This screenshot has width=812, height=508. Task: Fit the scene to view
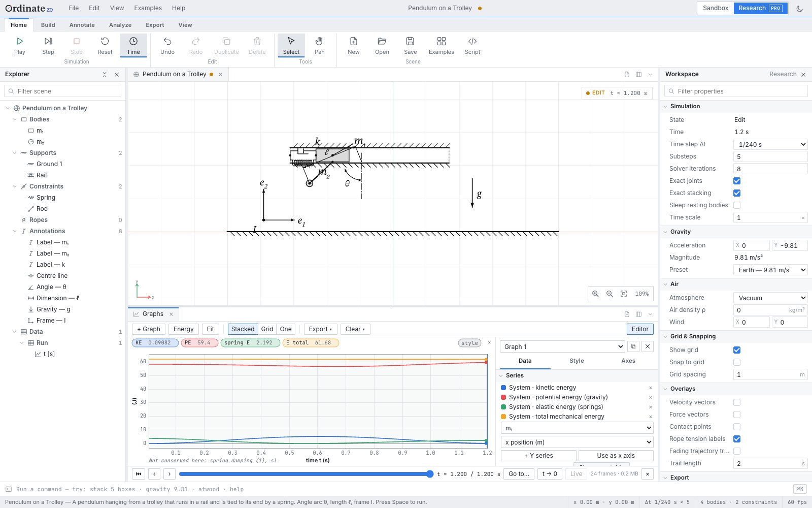624,294
